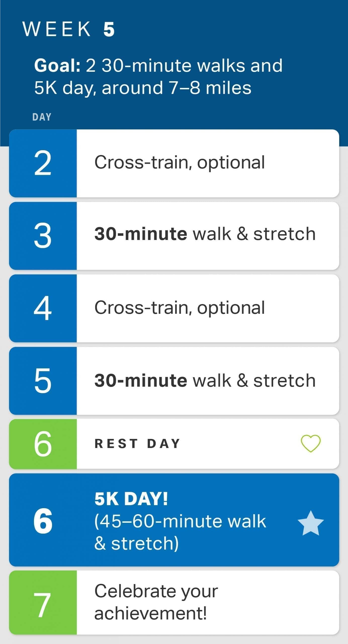Open Celebrate your achievement entry
This screenshot has height=644, width=348.
click(x=156, y=602)
